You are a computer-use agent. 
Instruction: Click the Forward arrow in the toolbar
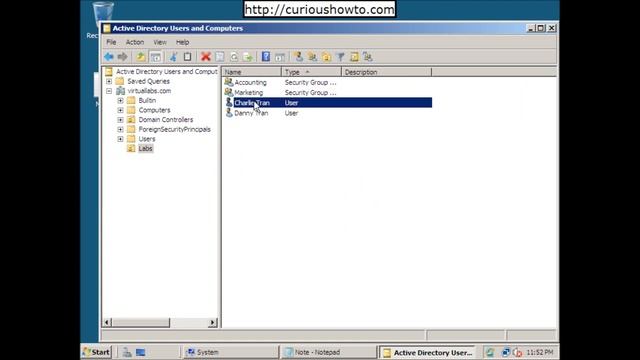point(122,57)
